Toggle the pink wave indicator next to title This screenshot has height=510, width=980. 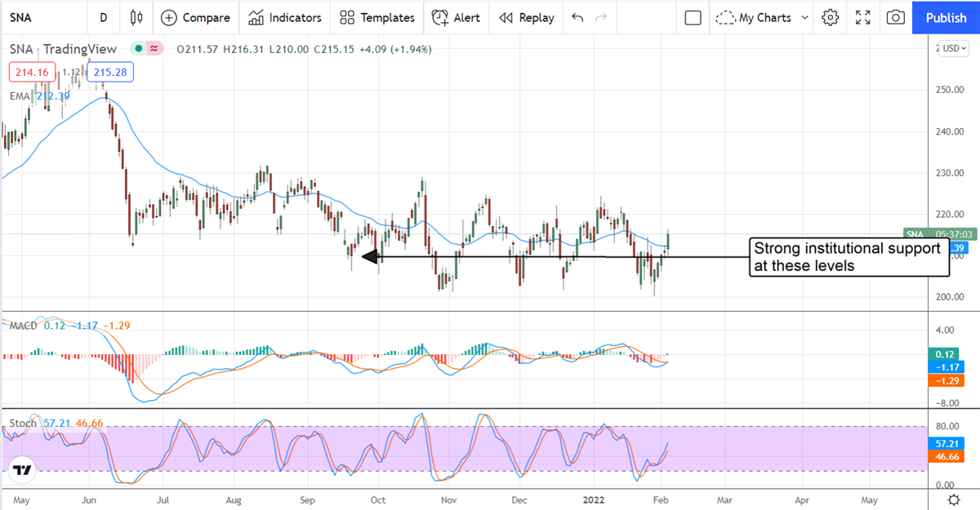coord(154,49)
